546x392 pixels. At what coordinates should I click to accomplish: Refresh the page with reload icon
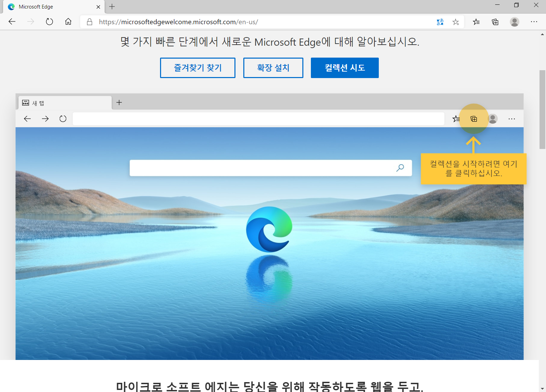coord(49,22)
